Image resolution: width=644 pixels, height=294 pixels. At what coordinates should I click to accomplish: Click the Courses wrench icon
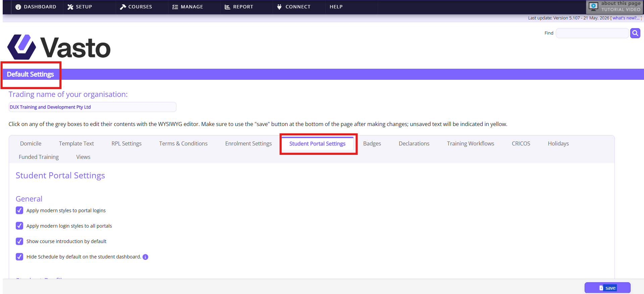[x=123, y=7]
